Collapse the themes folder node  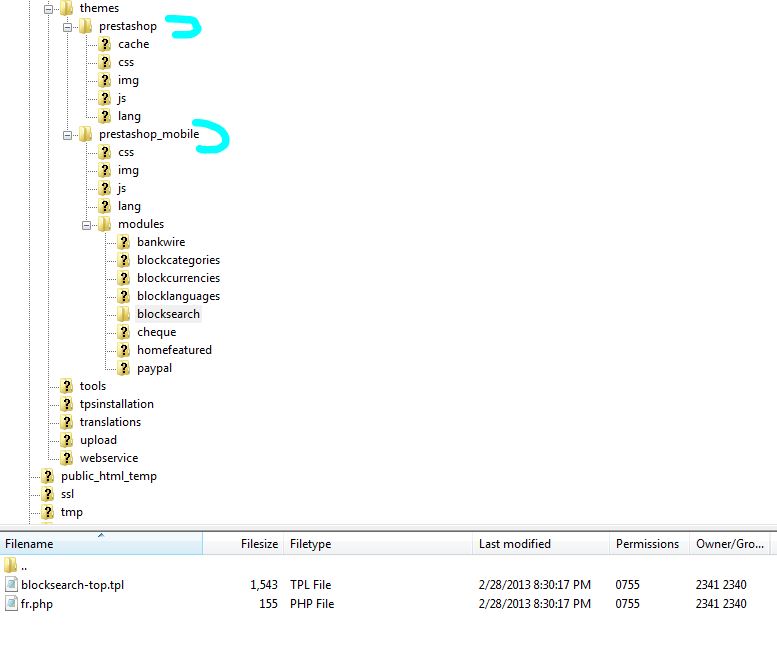pos(48,9)
